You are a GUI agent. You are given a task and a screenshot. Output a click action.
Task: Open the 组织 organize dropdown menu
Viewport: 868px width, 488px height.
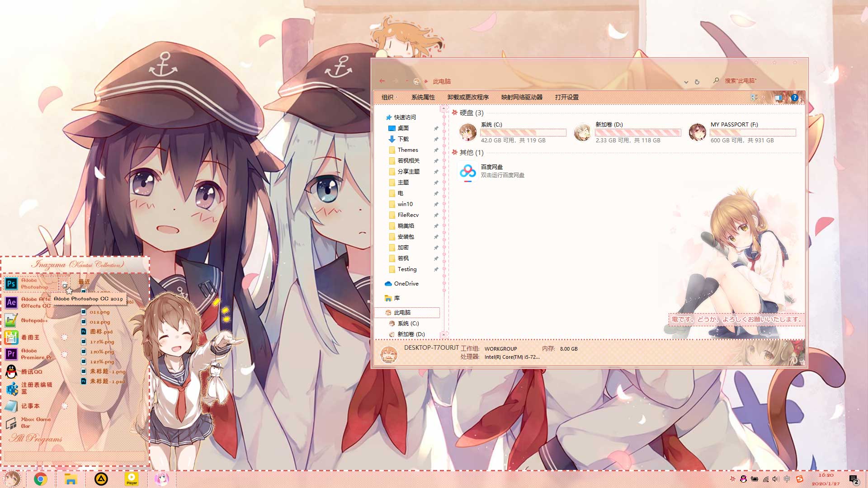click(x=389, y=97)
